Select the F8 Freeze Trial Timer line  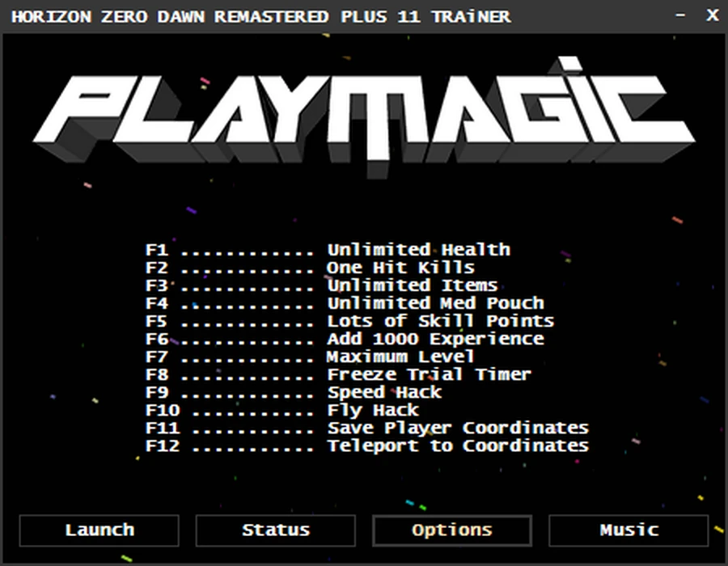pyautogui.click(x=338, y=374)
